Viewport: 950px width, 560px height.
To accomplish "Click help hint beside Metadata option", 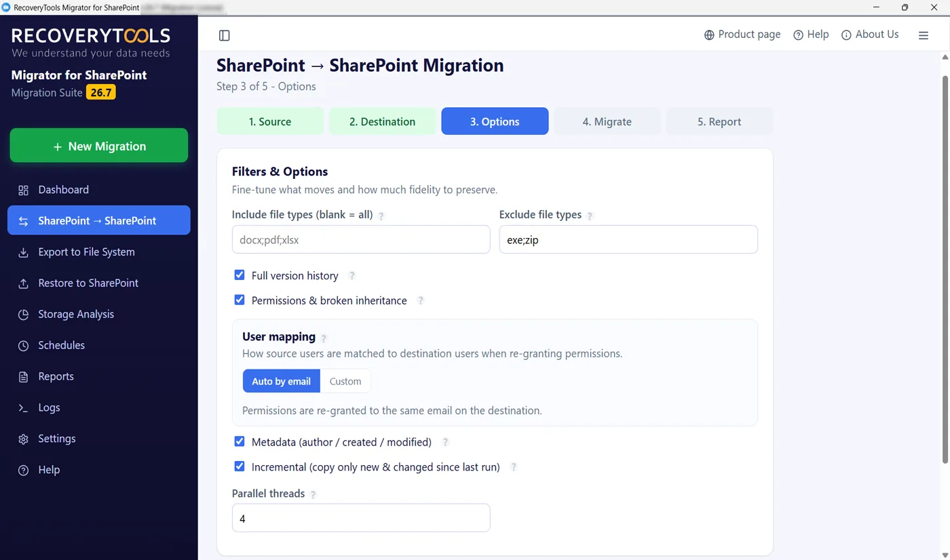I will [445, 442].
